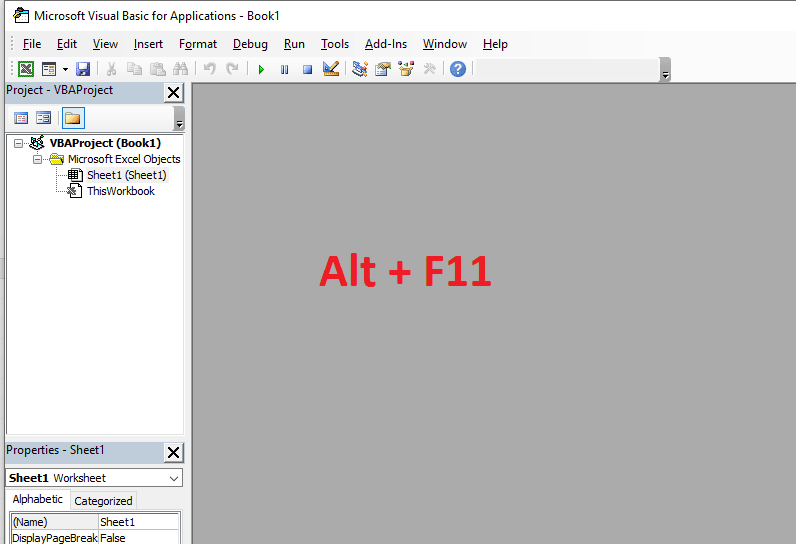The height and width of the screenshot is (544, 796).
Task: Open Find with the binoculars icon
Action: [x=180, y=69]
